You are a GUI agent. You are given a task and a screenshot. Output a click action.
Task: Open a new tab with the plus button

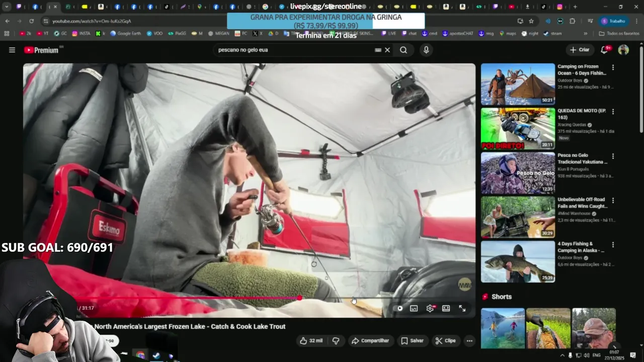(575, 7)
